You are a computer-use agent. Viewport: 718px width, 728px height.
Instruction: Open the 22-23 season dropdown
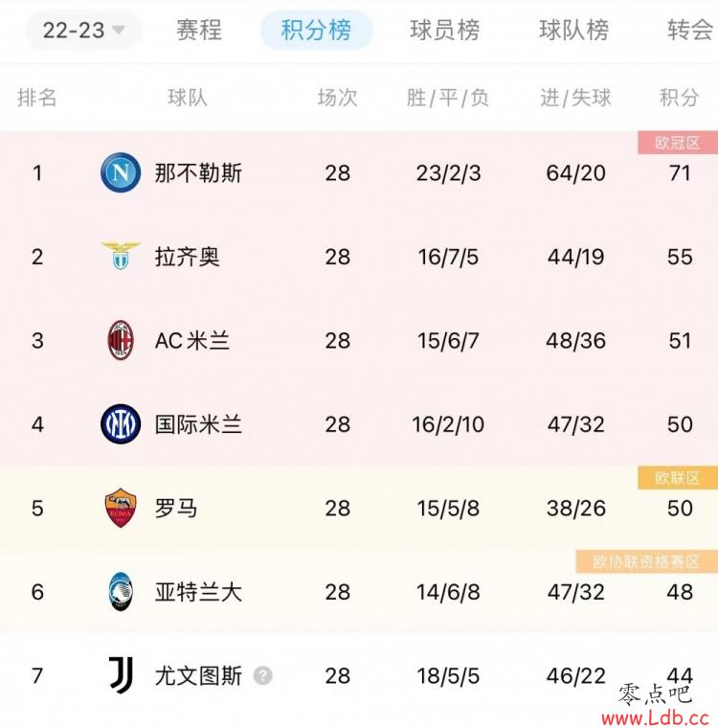pos(83,31)
